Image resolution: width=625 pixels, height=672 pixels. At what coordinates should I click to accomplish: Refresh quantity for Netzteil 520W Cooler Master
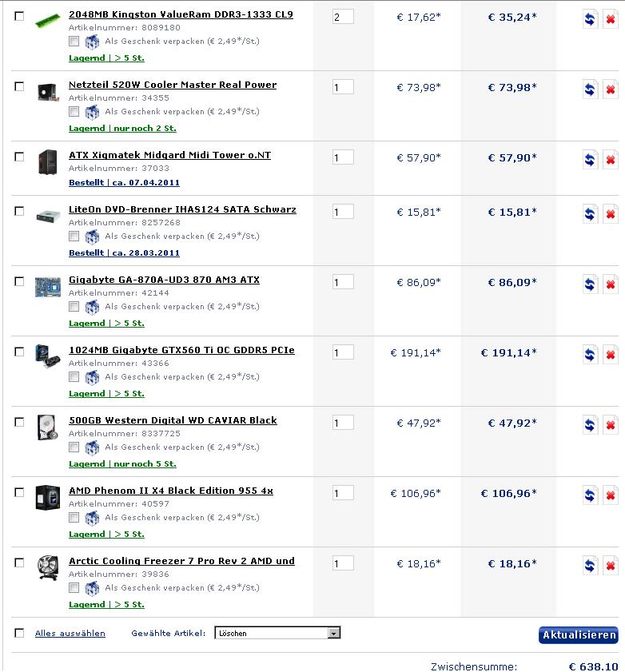click(x=590, y=89)
